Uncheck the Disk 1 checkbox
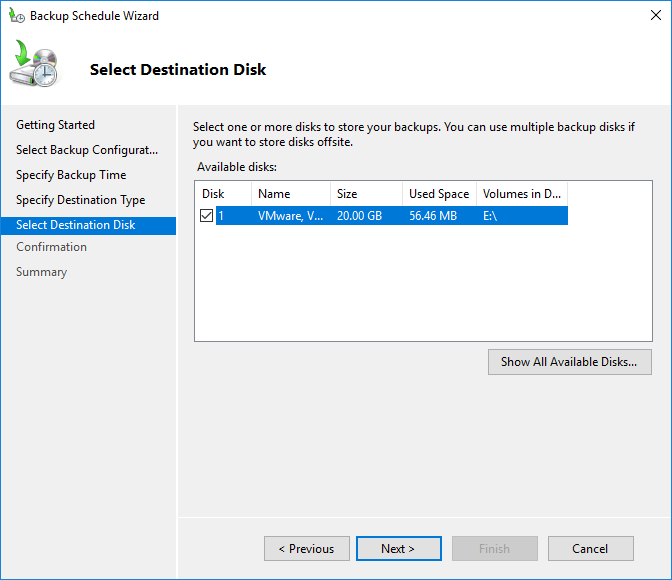This screenshot has height=580, width=672. click(207, 215)
